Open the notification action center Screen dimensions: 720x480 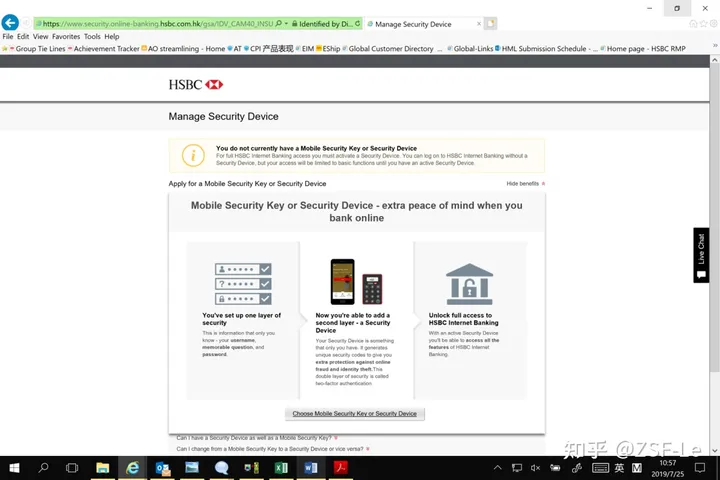click(700, 468)
